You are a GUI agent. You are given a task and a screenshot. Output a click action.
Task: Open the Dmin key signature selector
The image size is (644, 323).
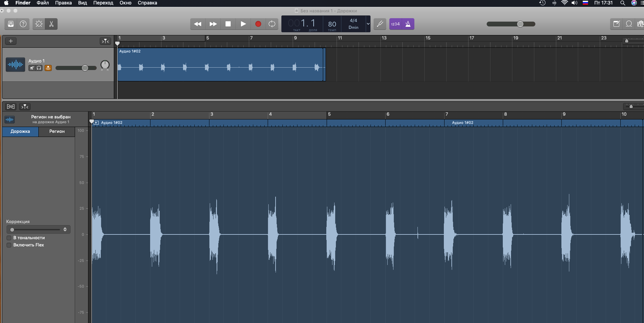coord(353,27)
